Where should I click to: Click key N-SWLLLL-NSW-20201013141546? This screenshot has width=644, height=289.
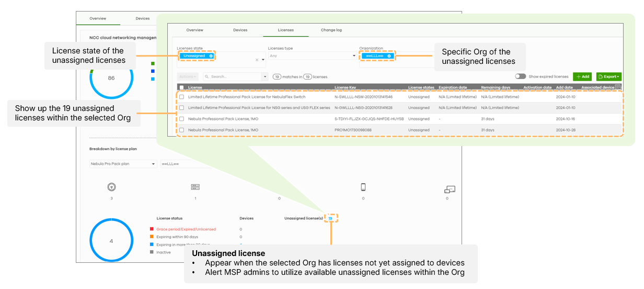click(x=363, y=97)
